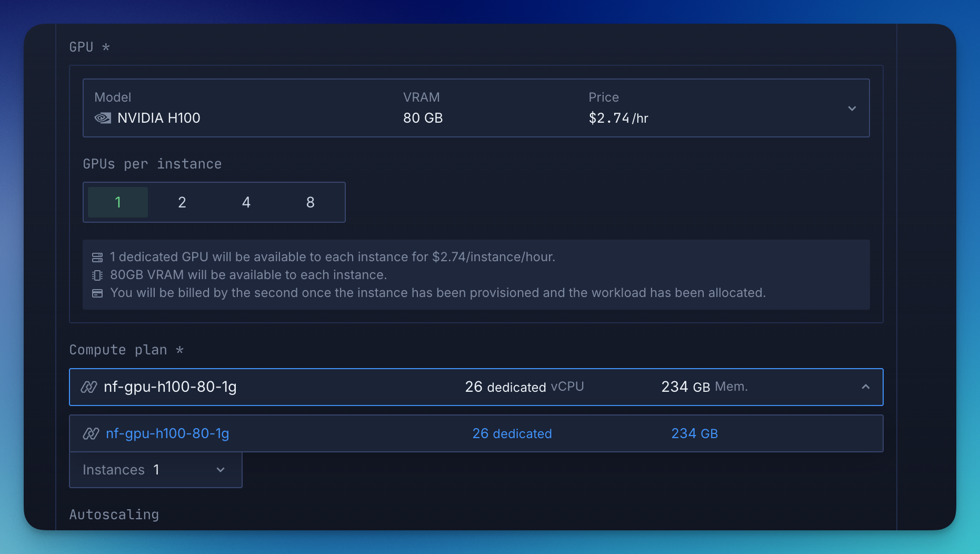The width and height of the screenshot is (980, 554).
Task: Click the credit card icon before billing note
Action: (x=97, y=293)
